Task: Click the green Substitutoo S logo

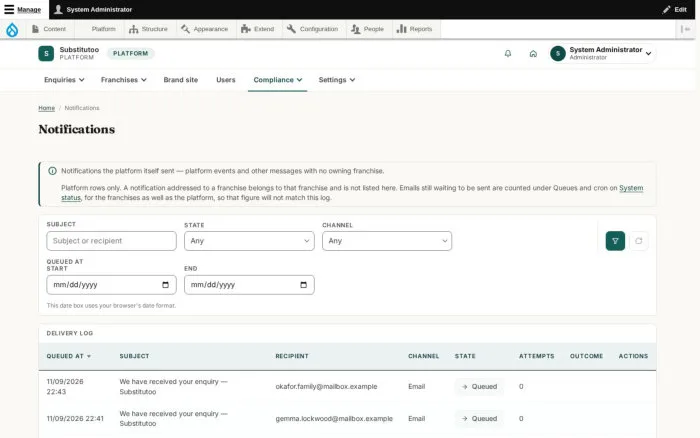Action: [46, 54]
